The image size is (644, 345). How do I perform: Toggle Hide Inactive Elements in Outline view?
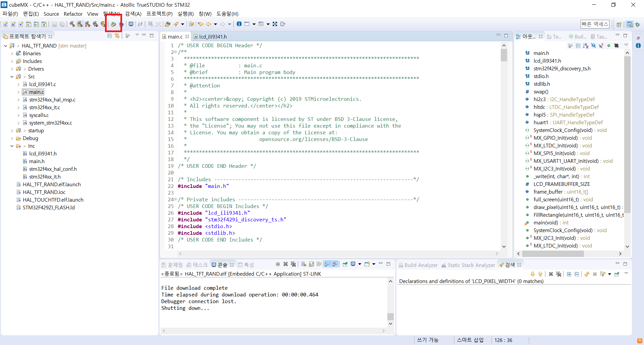(616, 46)
